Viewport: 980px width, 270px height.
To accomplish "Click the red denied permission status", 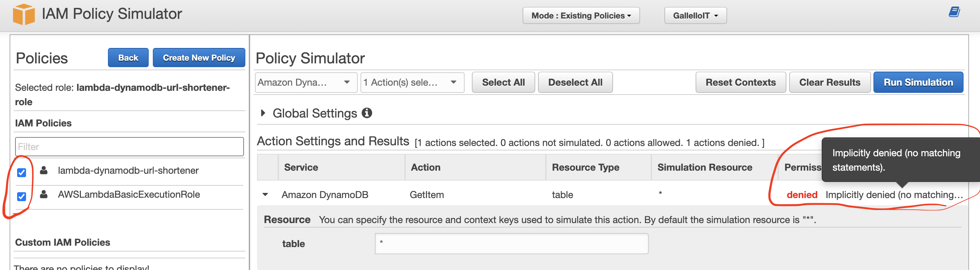I will tap(802, 195).
